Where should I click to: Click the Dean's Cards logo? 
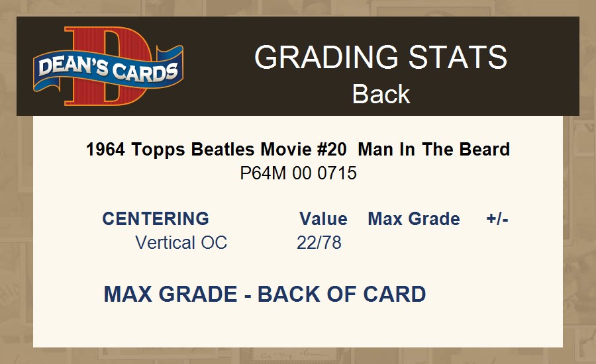(109, 66)
